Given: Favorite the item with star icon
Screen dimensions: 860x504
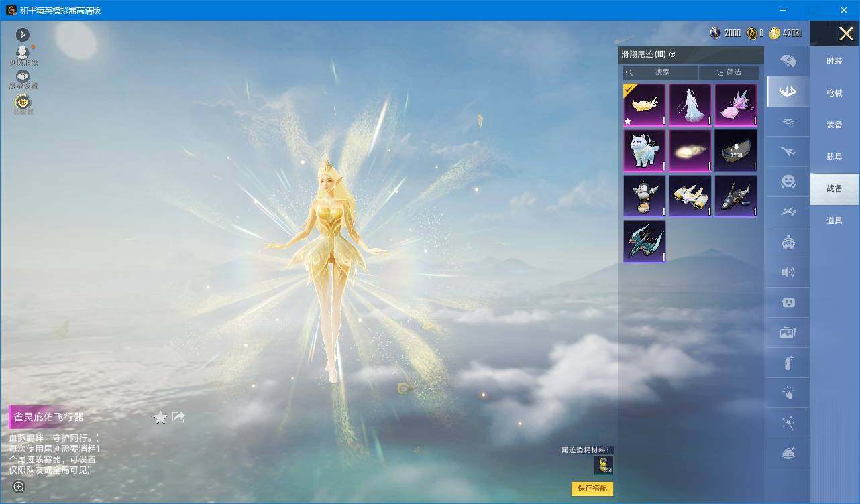Looking at the screenshot, I should coord(160,418).
